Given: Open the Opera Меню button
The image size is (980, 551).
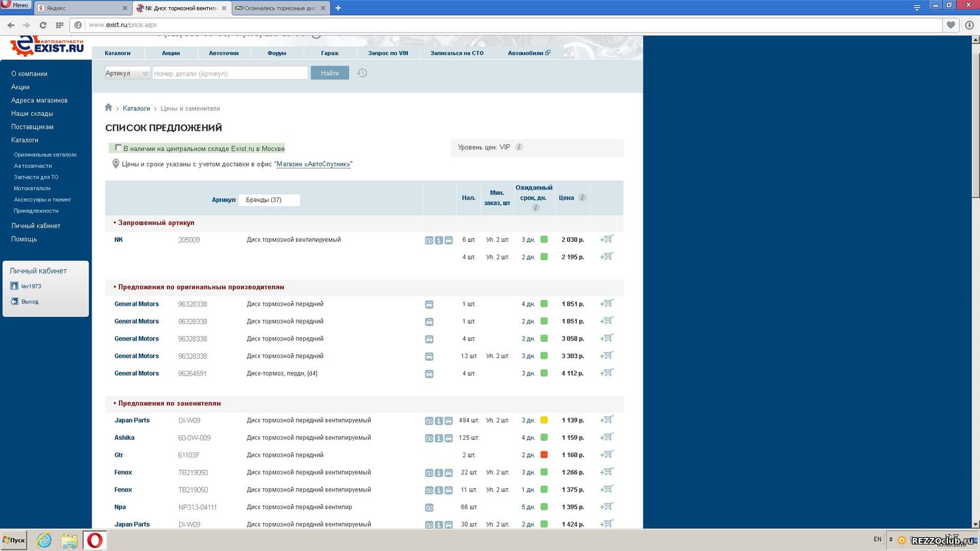Looking at the screenshot, I should point(15,5).
